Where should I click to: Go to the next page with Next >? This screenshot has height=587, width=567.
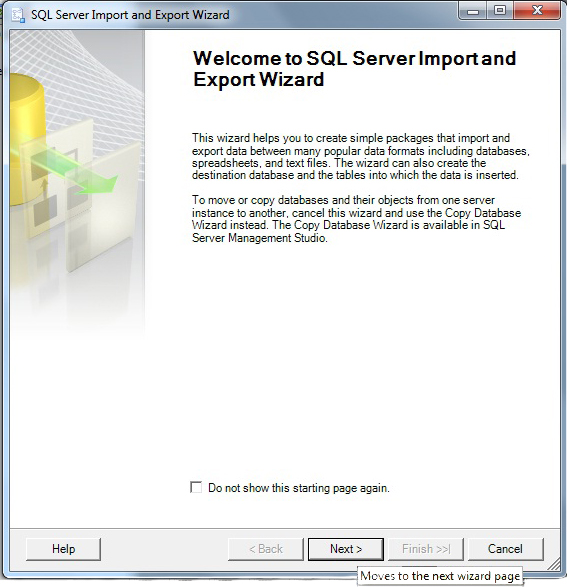coord(346,549)
